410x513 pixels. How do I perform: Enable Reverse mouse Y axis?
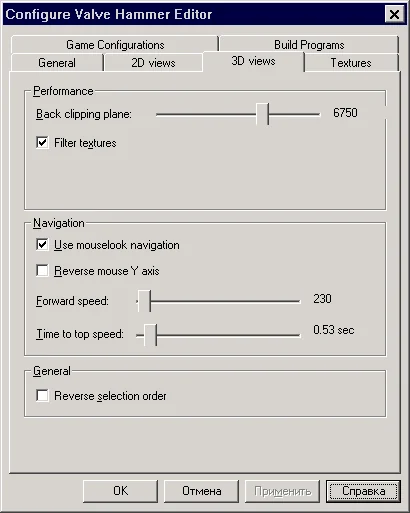42,271
